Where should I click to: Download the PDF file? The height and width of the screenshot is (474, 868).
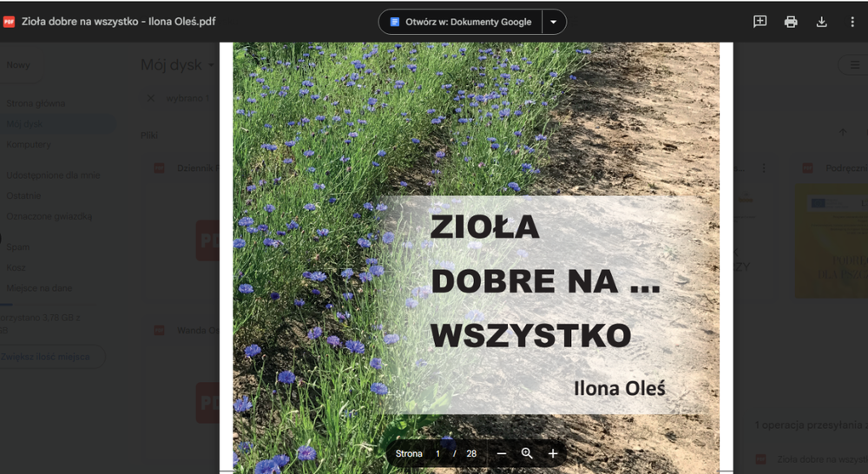(821, 22)
